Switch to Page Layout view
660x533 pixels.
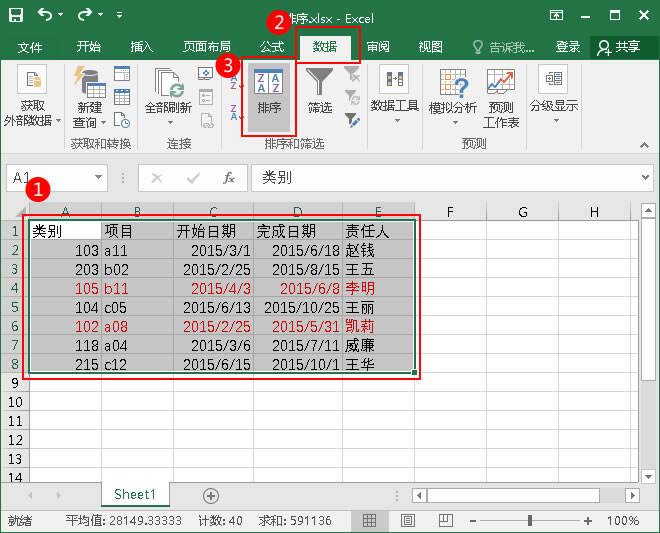(x=407, y=521)
